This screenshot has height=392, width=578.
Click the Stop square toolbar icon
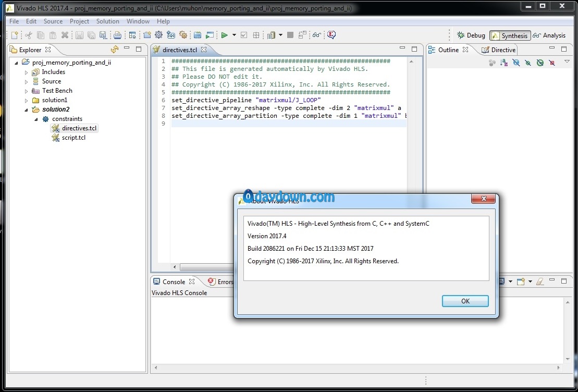[290, 35]
